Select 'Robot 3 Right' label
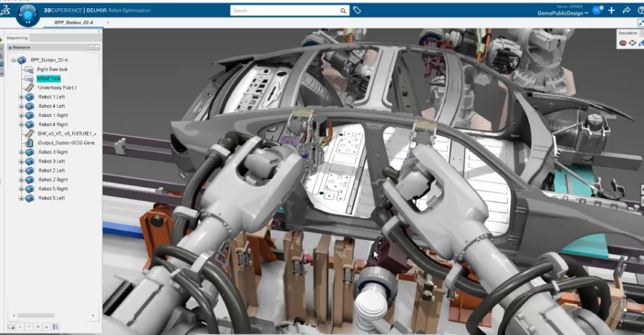The width and height of the screenshot is (644, 335). (54, 152)
